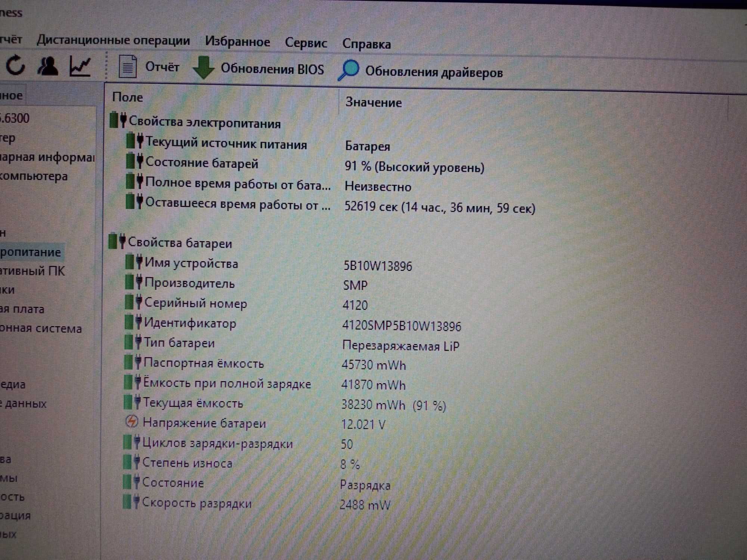Select the sidebar item ending данных
Viewport: 747px width, 560px height.
click(23, 404)
